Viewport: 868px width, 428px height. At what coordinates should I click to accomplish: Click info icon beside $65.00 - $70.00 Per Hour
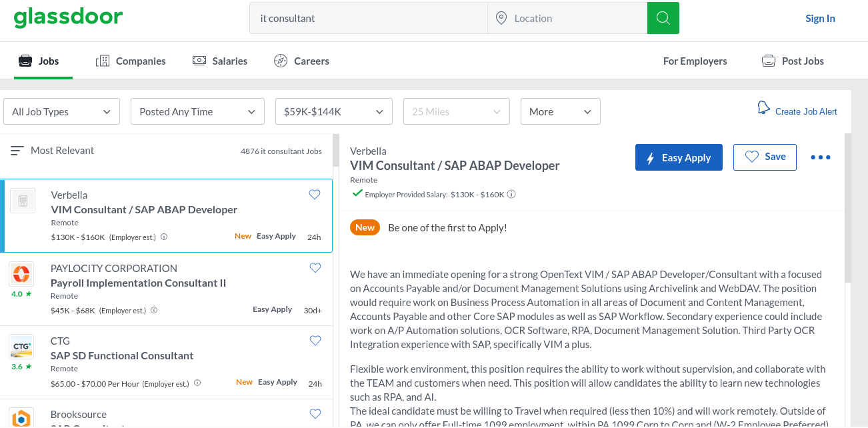197,383
